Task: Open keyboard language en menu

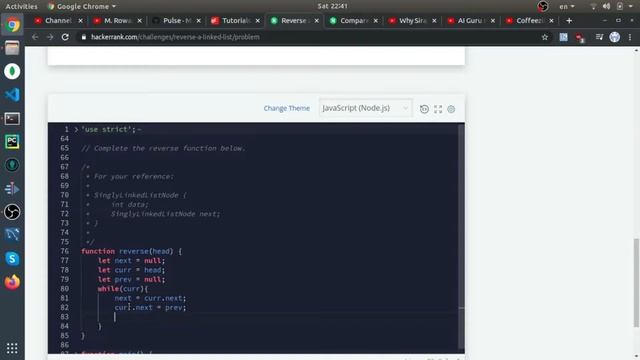Action: pos(567,6)
